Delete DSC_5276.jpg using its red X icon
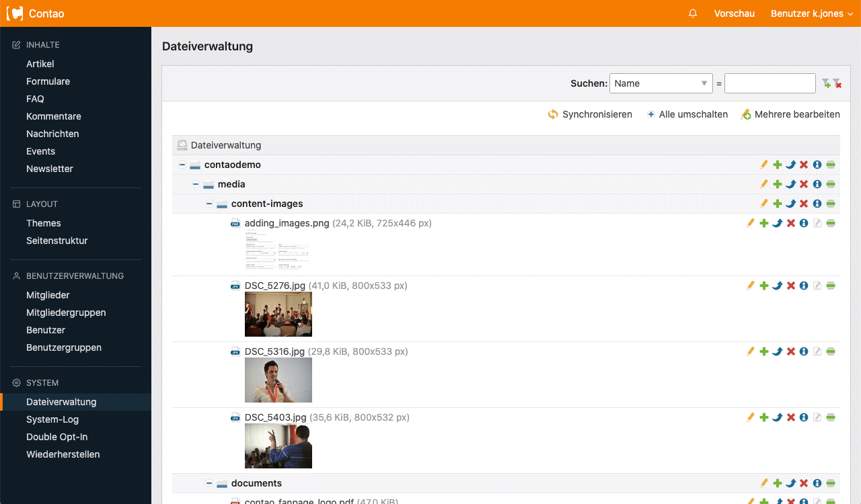Viewport: 861px width, 504px height. coord(791,286)
